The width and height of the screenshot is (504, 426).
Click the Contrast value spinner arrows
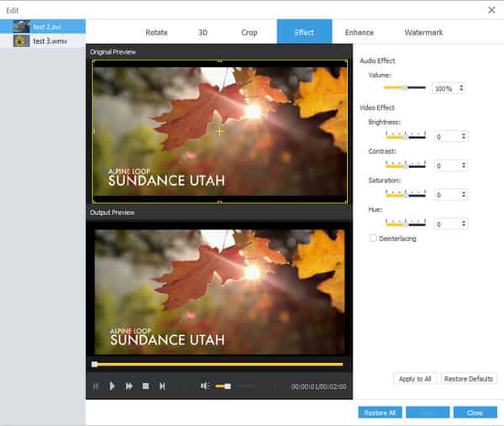(464, 166)
